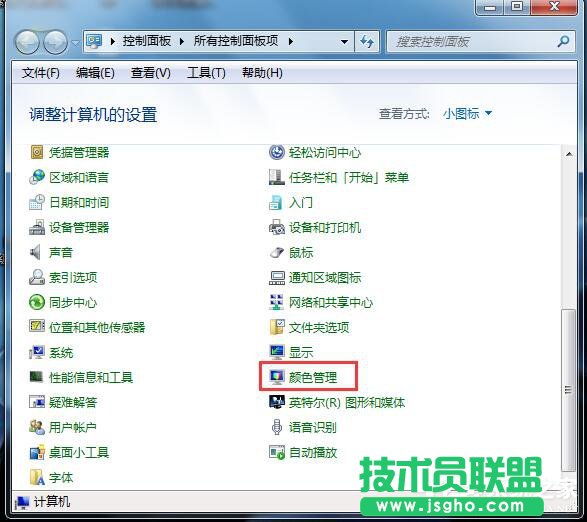Screen dimensions: 587x522
Task: Maximize the Control Panel window
Action: 518,7
